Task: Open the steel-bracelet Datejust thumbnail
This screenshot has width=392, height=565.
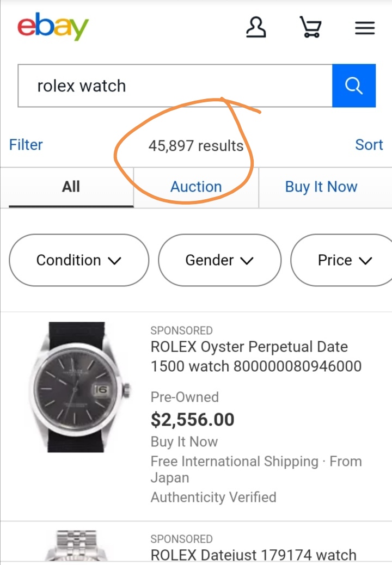Action: (76, 545)
